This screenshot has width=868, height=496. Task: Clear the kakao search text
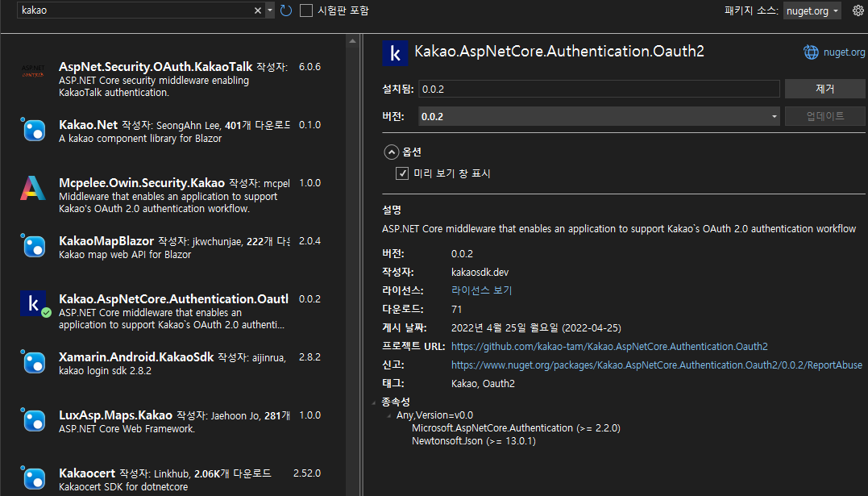[x=257, y=10]
